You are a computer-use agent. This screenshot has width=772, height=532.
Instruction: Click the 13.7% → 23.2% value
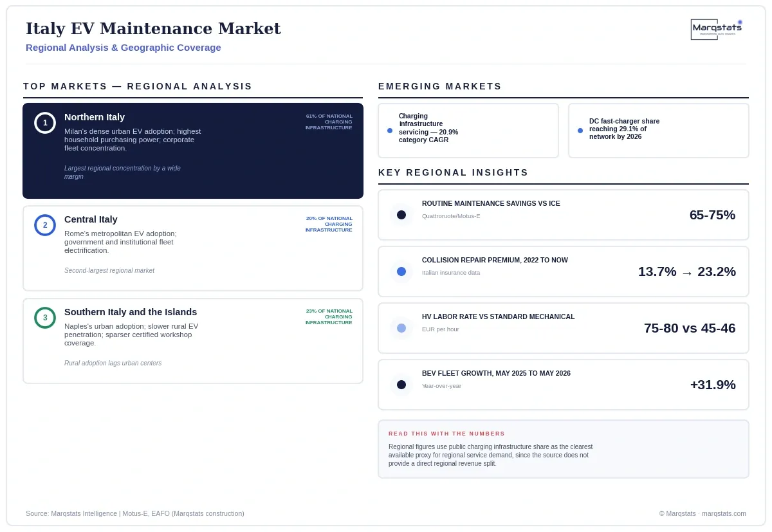coord(687,271)
